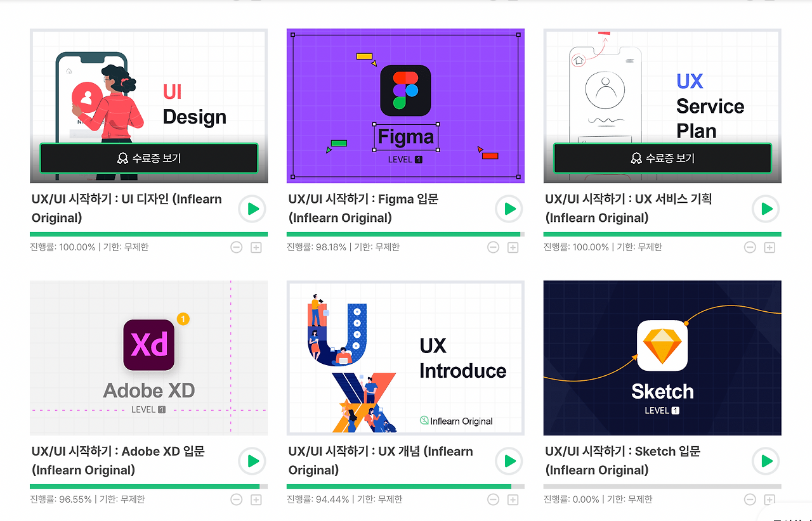Click the minus icon under UI 디자인 course
Viewport: 812px width, 521px height.
click(x=237, y=247)
